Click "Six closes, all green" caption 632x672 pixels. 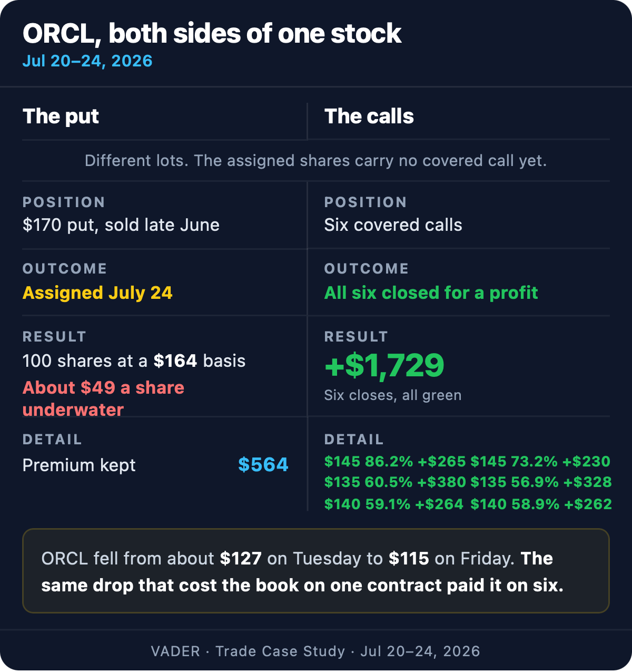393,395
